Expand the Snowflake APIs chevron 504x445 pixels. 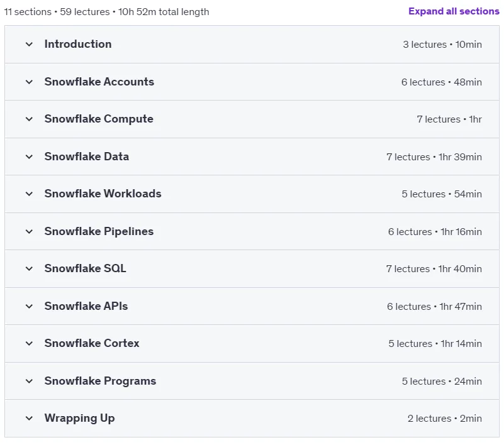point(29,306)
